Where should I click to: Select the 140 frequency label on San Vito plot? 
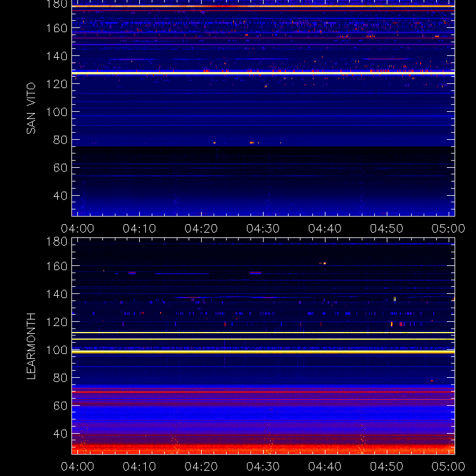pyautogui.click(x=57, y=56)
